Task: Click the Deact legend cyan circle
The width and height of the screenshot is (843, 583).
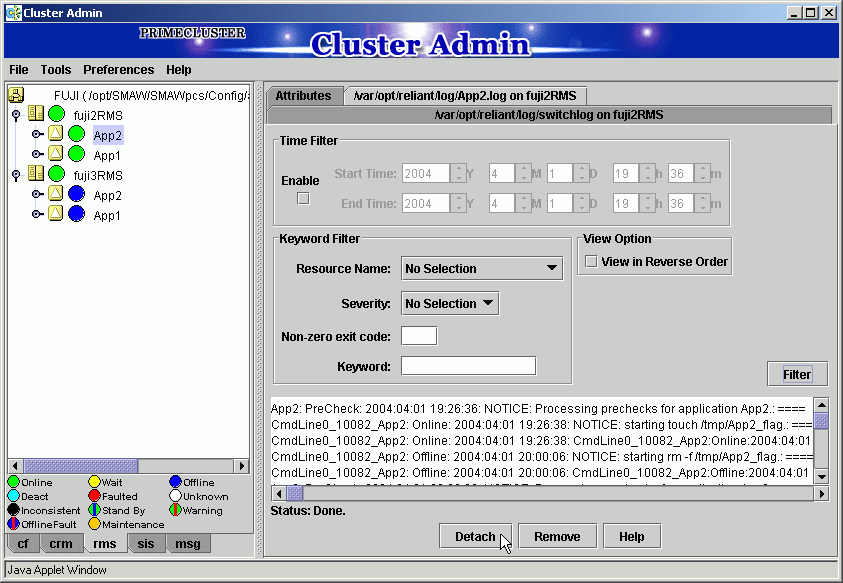Action: pyautogui.click(x=14, y=496)
